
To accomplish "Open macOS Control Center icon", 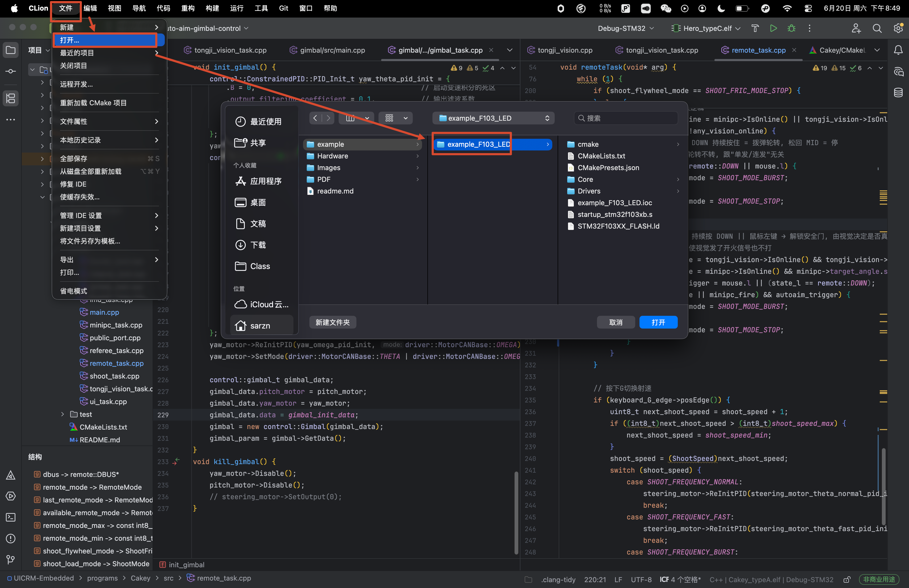I will (808, 9).
